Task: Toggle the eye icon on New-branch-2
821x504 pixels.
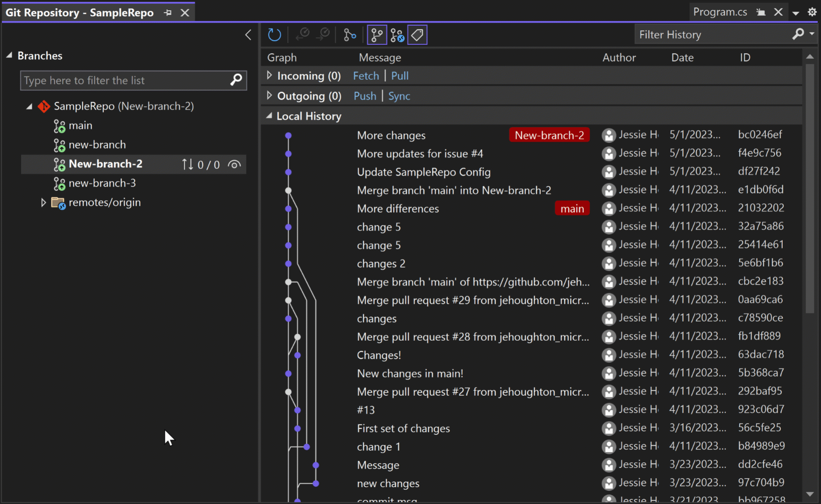Action: tap(234, 164)
